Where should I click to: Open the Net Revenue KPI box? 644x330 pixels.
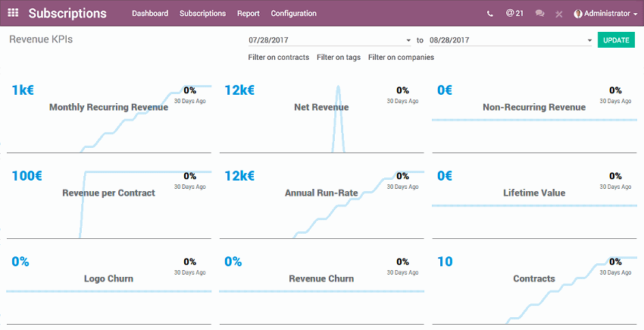321,108
